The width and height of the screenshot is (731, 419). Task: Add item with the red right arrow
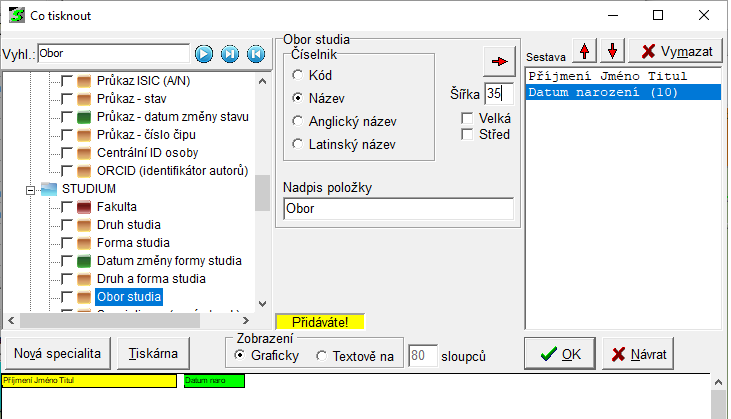(497, 62)
